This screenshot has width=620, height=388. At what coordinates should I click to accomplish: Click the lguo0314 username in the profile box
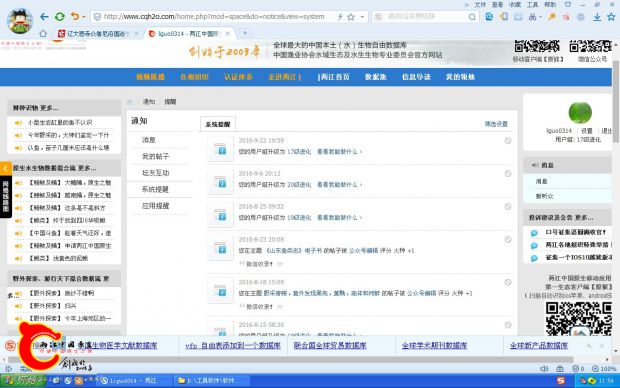point(559,131)
